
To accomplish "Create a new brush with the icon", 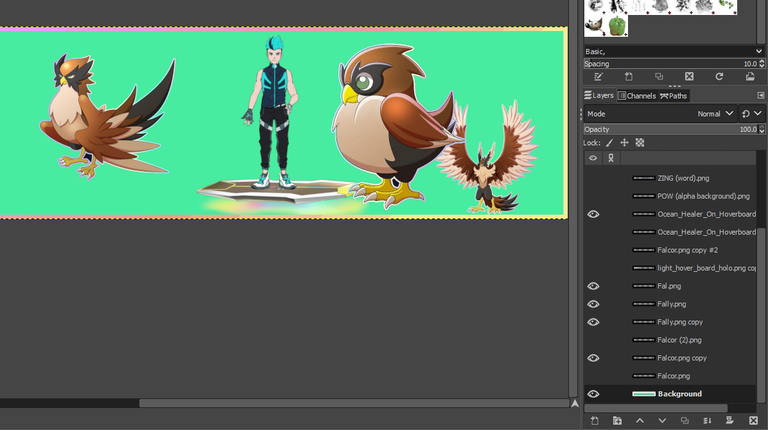I will coord(629,77).
